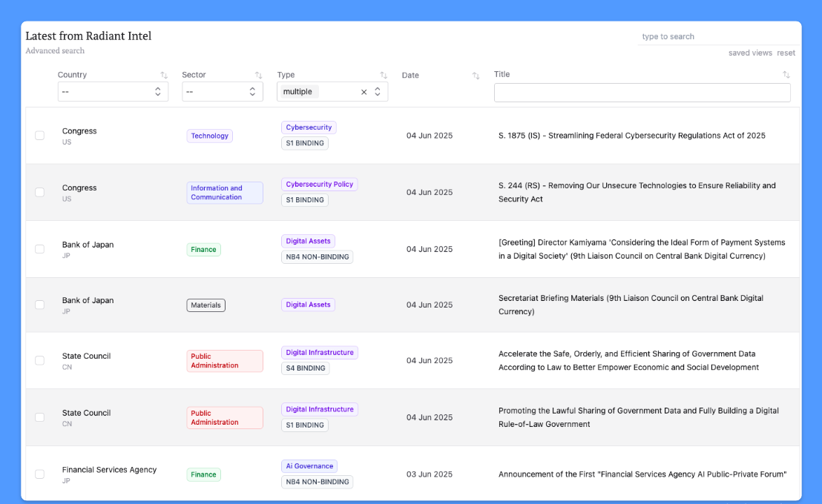Open saved views

(750, 53)
